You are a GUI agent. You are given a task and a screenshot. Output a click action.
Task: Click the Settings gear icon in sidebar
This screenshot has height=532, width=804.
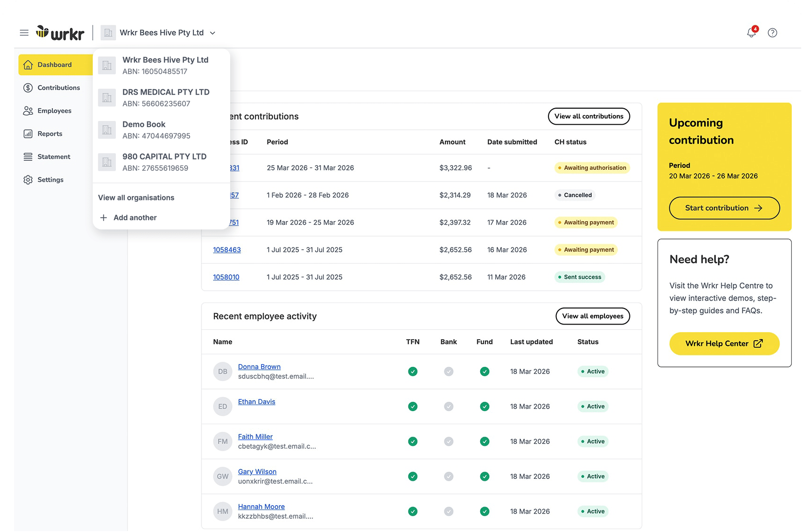(x=28, y=180)
